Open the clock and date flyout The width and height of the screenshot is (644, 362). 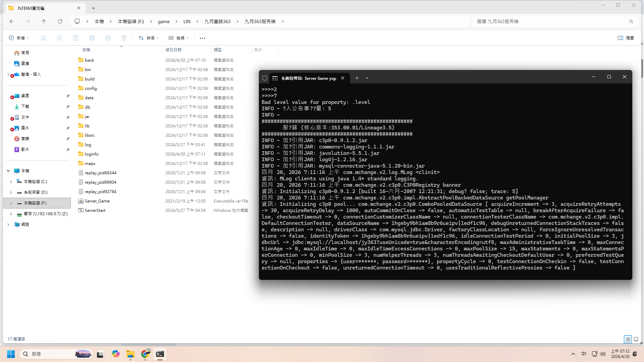pyautogui.click(x=620, y=354)
